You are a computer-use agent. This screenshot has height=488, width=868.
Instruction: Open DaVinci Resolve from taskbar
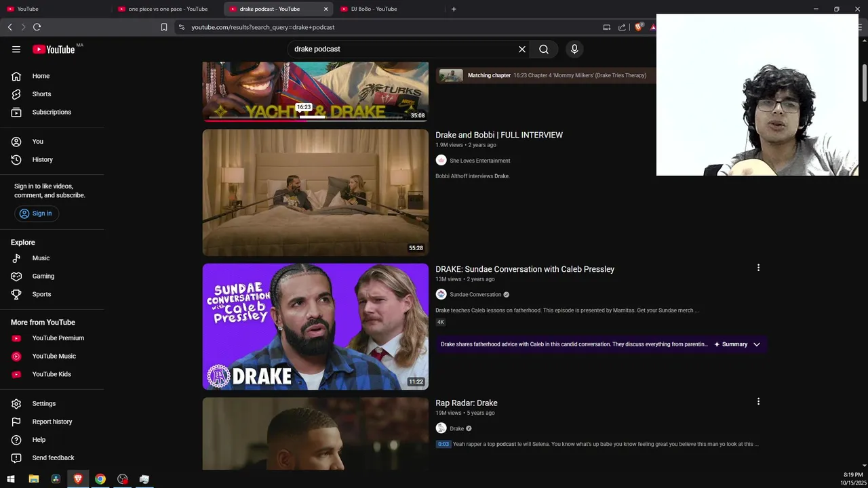tap(56, 479)
